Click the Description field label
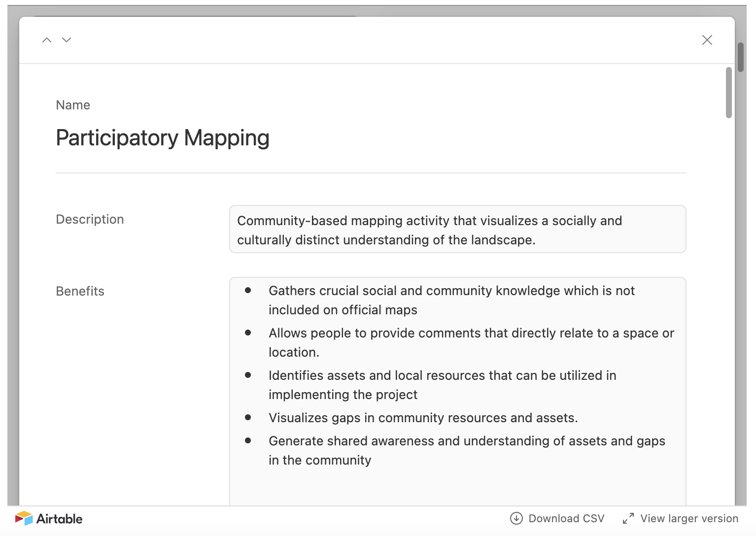This screenshot has width=756, height=536. pos(90,219)
